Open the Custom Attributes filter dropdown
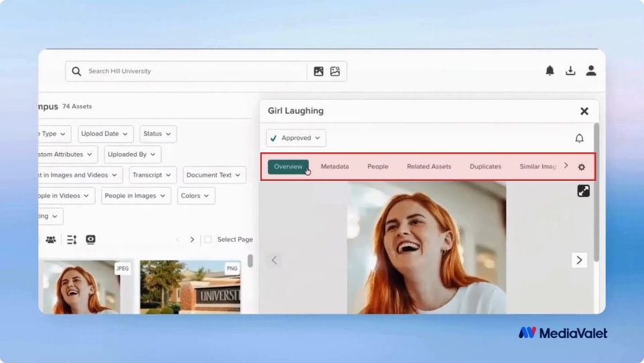The height and width of the screenshot is (363, 644). pos(68,154)
